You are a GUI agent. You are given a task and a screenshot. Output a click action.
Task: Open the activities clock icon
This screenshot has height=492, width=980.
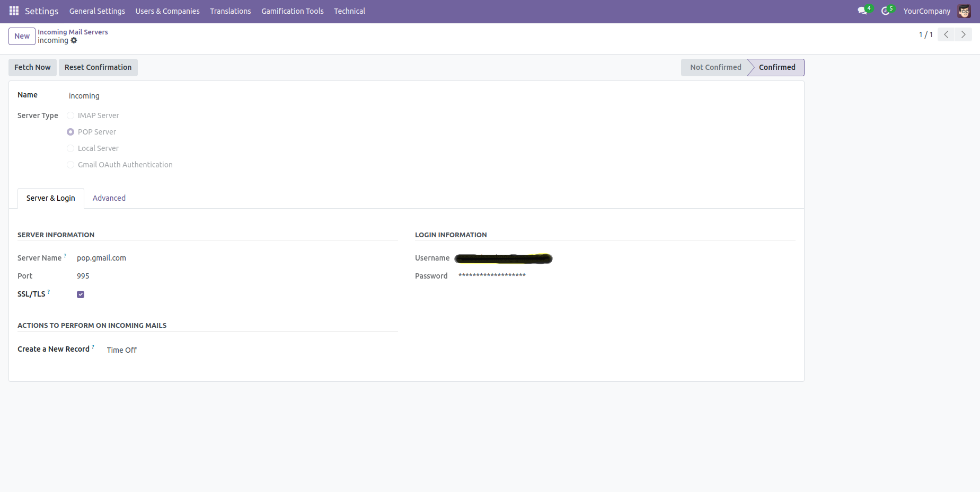[885, 11]
